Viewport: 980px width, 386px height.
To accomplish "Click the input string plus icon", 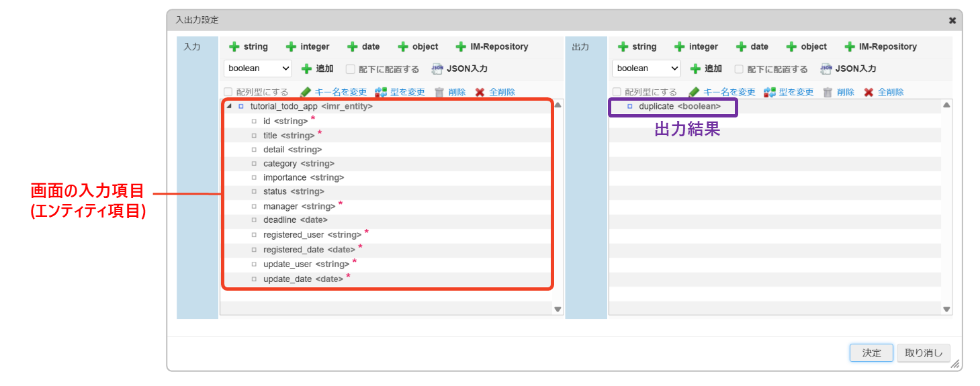I will (234, 47).
